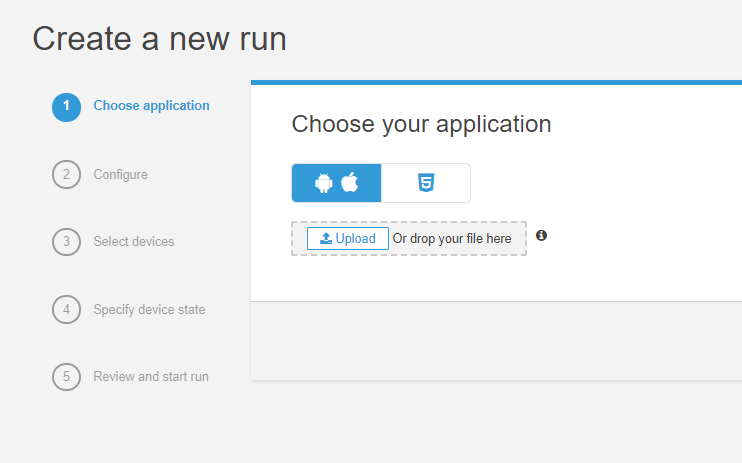Click the 'Choose your application' heading

[x=421, y=125]
